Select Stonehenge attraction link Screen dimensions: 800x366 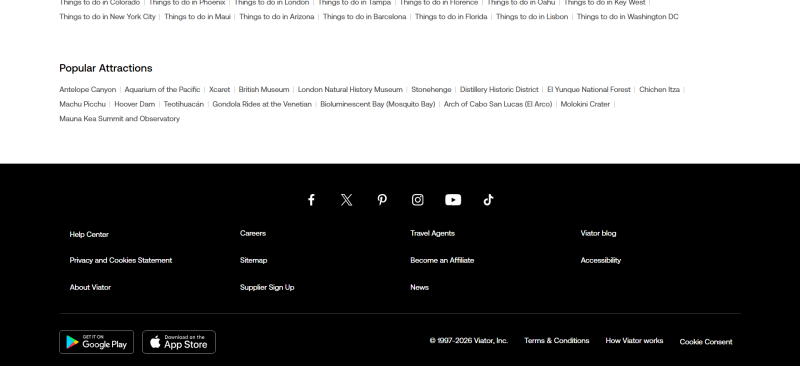pyautogui.click(x=431, y=89)
